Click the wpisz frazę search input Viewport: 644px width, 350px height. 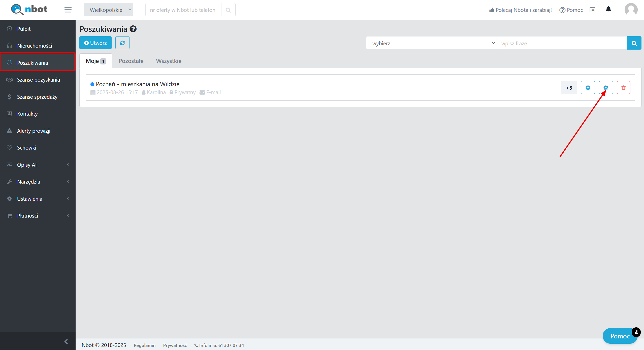(x=561, y=43)
